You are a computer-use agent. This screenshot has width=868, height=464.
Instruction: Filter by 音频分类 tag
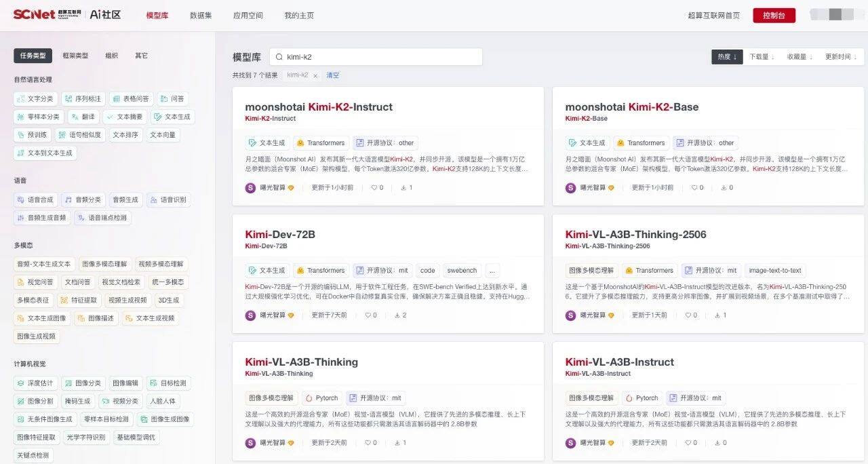tap(83, 199)
